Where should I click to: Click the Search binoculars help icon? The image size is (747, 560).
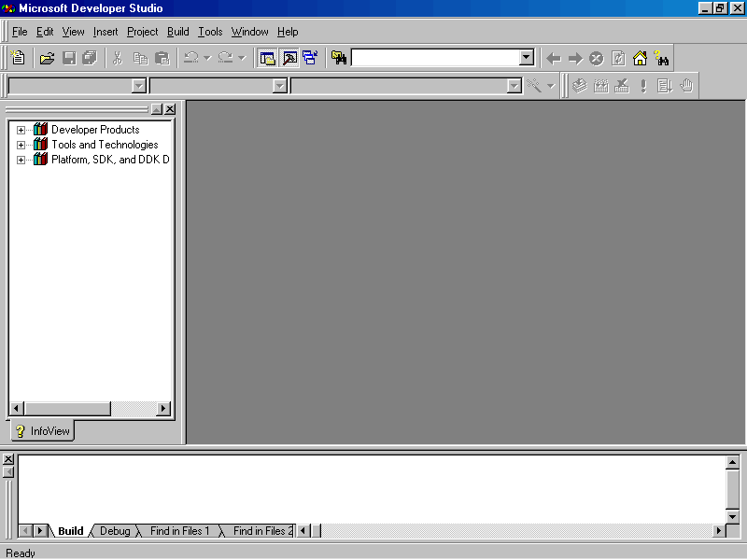pos(661,58)
